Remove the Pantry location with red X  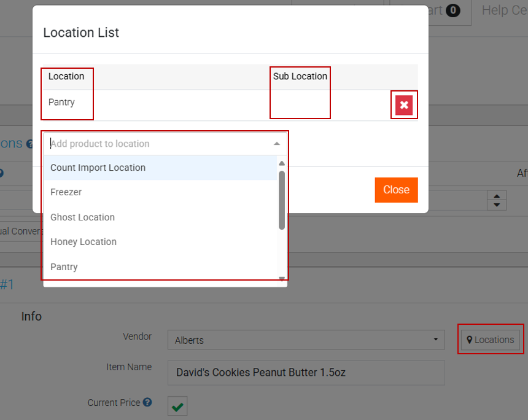pyautogui.click(x=404, y=105)
